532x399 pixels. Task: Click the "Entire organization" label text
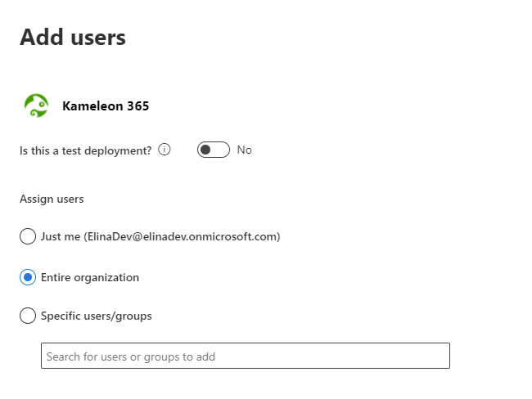coord(90,277)
